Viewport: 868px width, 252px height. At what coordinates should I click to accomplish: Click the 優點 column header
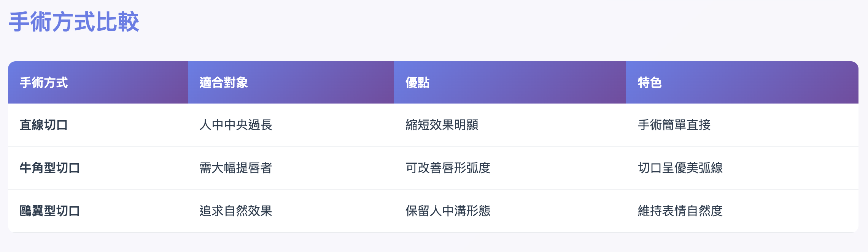point(417,83)
